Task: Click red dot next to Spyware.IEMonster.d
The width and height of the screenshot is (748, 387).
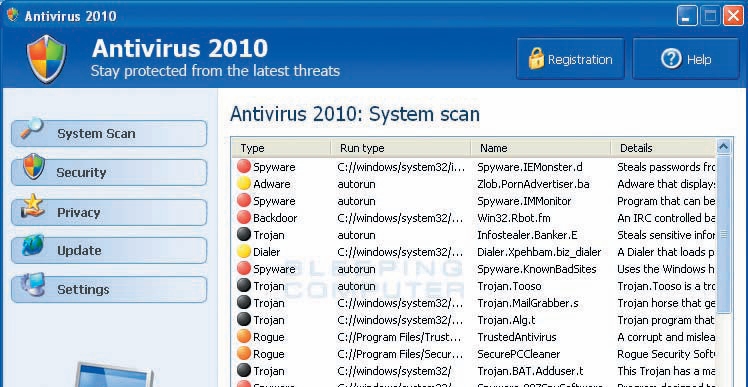Action: [244, 167]
